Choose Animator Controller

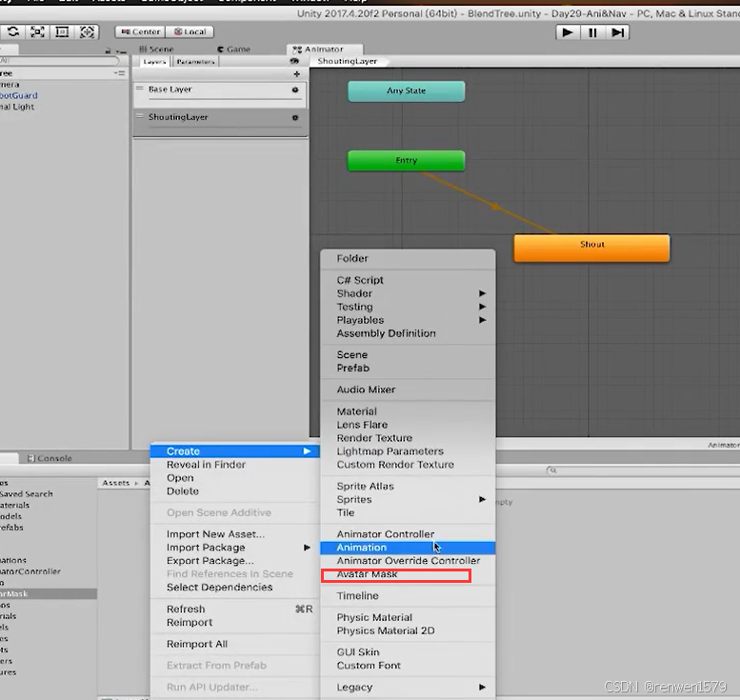pos(408,534)
